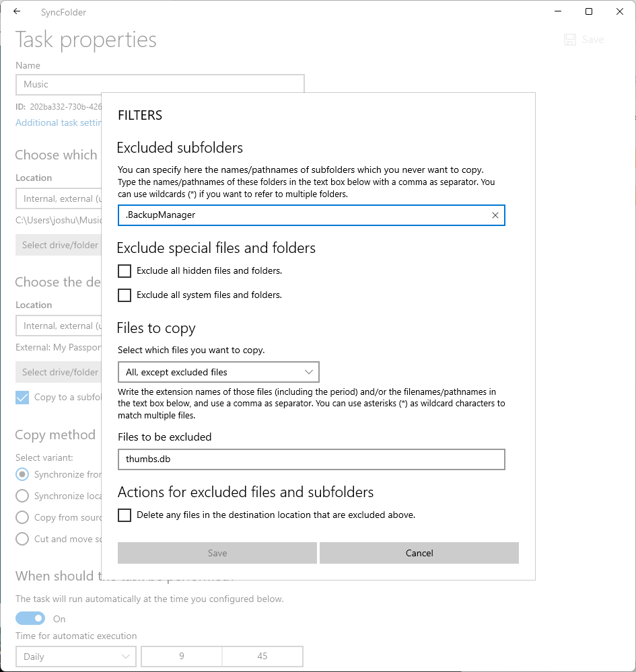
Task: Click the Save disk icon at top right
Action: point(571,40)
